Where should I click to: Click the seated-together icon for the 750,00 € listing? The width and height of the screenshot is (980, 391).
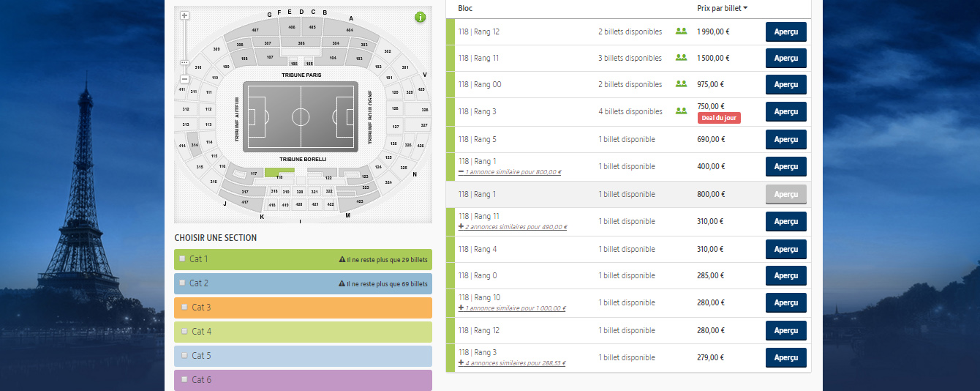[682, 111]
